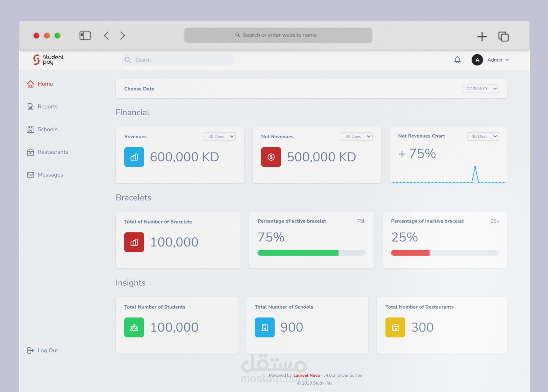Toggle the browser sidebar icon
Image resolution: width=548 pixels, height=392 pixels.
pyautogui.click(x=85, y=36)
